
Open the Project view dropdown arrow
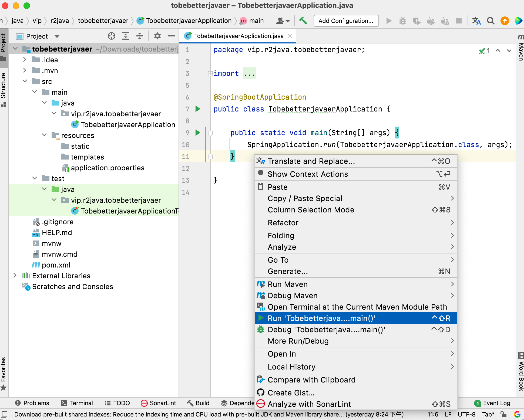57,36
